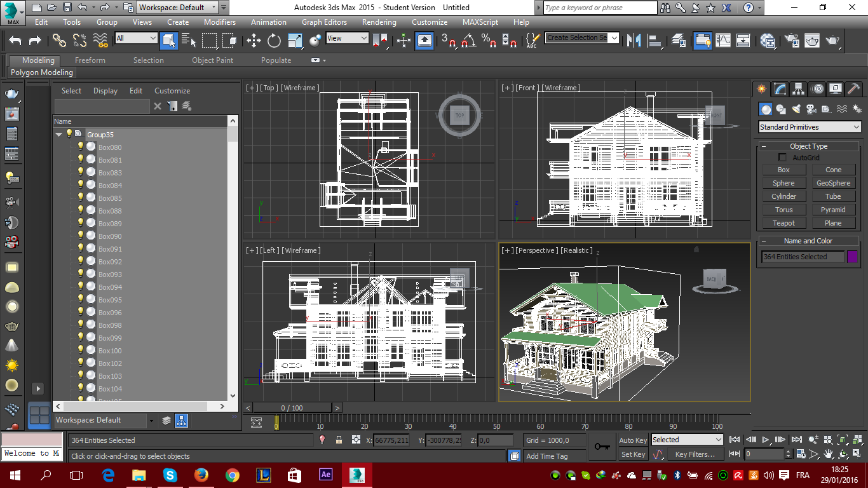Open the Graph Editors menu
The height and width of the screenshot is (488, 868).
coord(324,22)
